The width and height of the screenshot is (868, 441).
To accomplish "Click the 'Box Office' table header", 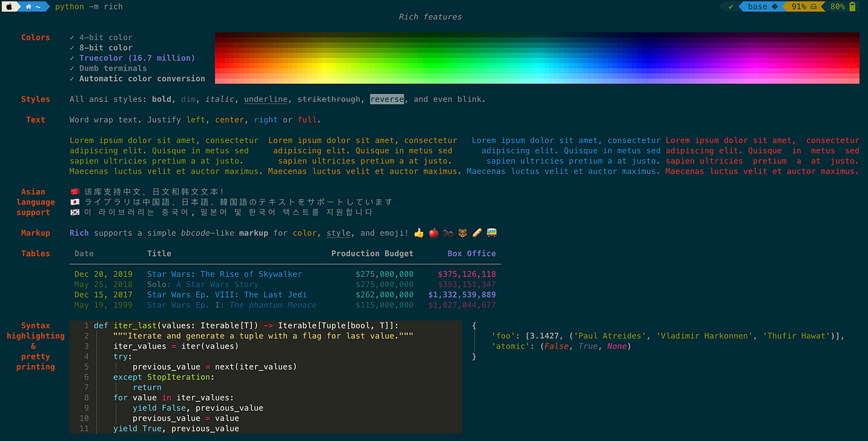I will pyautogui.click(x=472, y=254).
